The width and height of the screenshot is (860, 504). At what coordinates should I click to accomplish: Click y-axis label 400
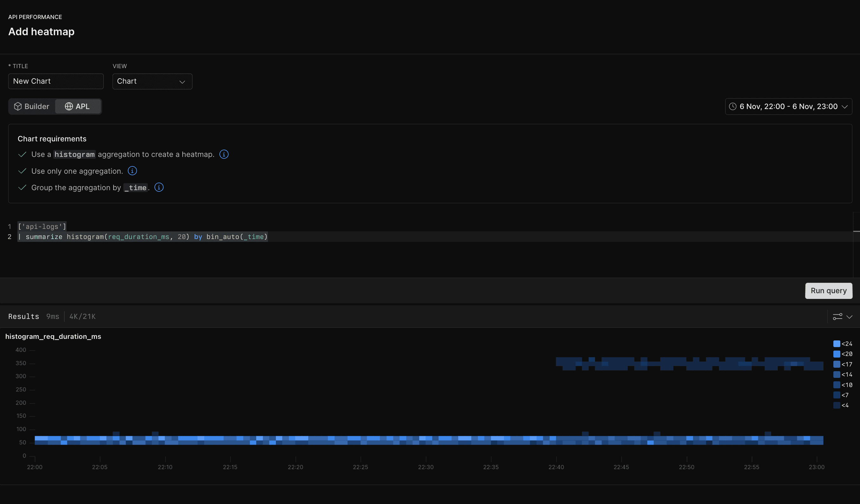pos(21,350)
